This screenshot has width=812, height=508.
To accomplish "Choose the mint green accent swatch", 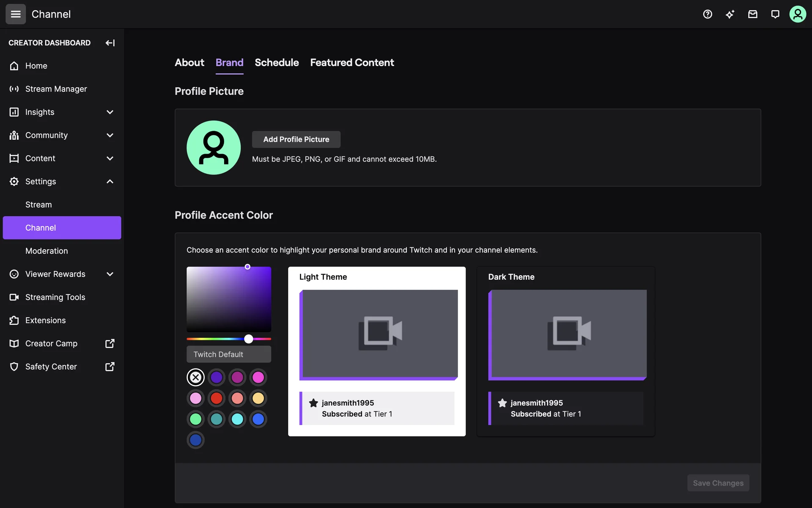I will tap(195, 419).
